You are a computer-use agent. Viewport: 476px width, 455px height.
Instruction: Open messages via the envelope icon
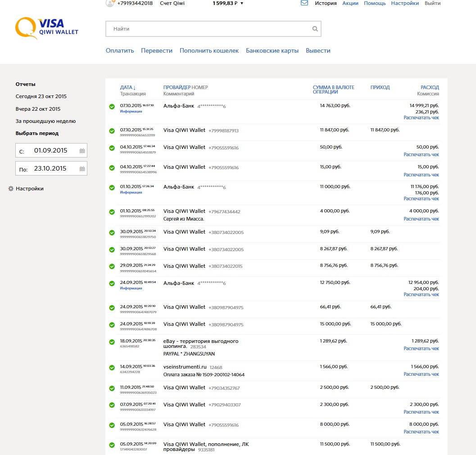pyautogui.click(x=304, y=3)
